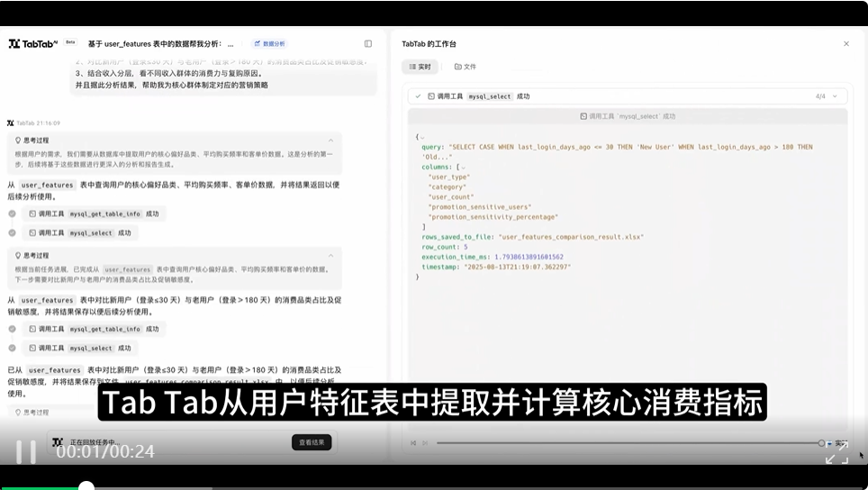The height and width of the screenshot is (490, 868).
Task: Click the TabTab 的工作台 title
Action: [429, 44]
